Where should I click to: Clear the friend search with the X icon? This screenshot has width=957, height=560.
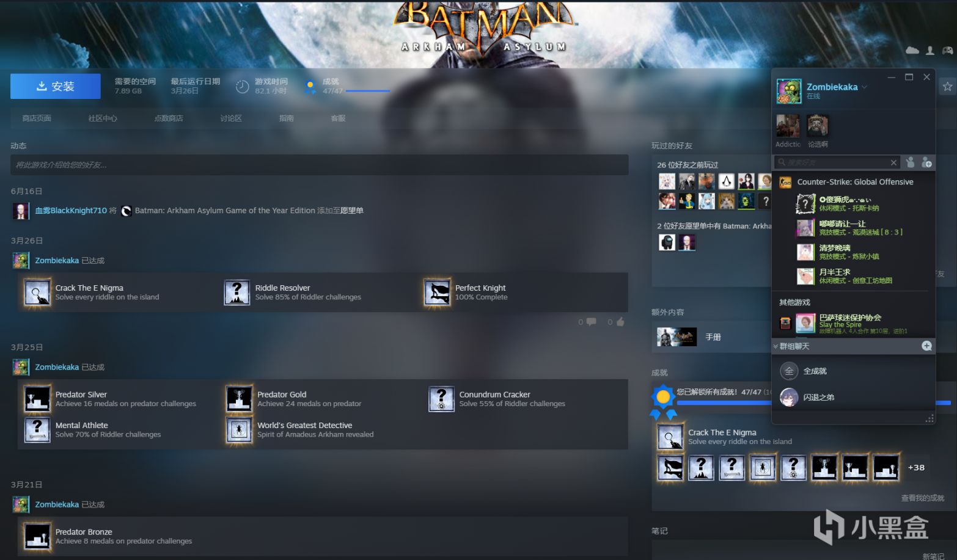click(893, 162)
